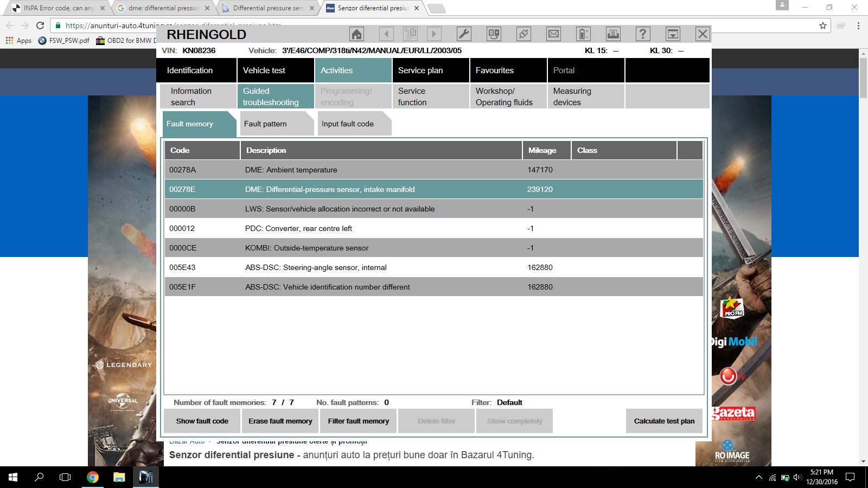Viewport: 868px width, 488px height.
Task: Open the Identification tab
Action: click(x=196, y=70)
